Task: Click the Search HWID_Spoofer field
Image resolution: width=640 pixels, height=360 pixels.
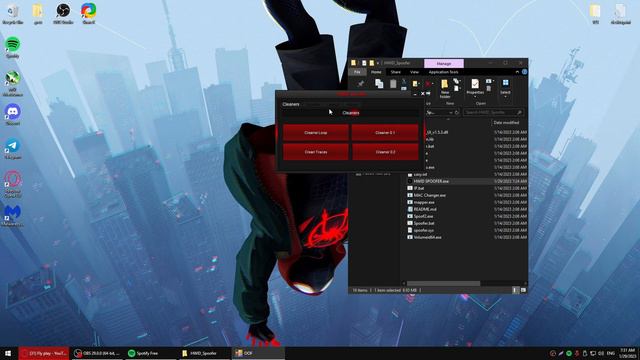Action: 493,112
